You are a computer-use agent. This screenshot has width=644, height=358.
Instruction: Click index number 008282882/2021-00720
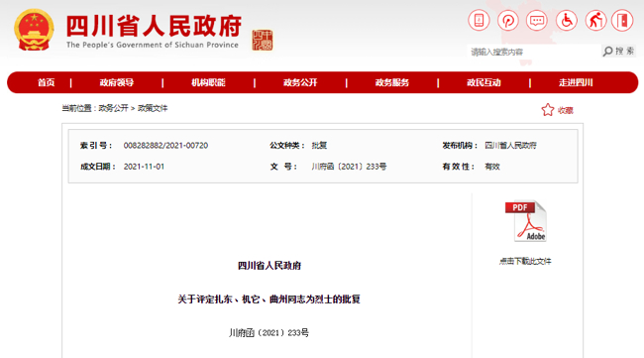(165, 145)
